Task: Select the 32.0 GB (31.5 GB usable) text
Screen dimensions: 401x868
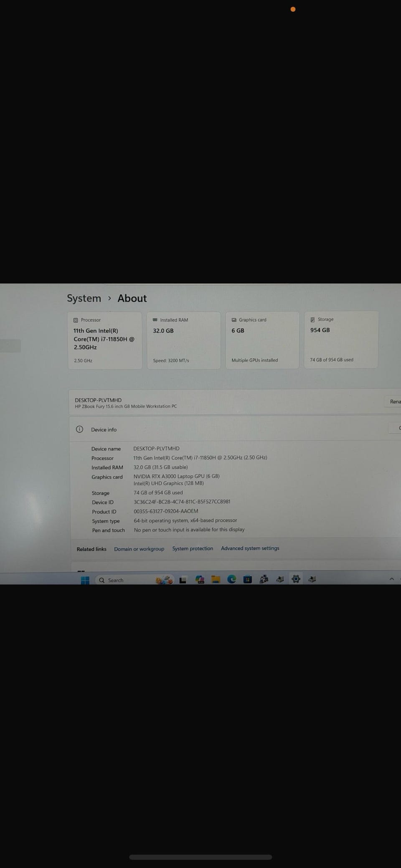Action: 160,467
